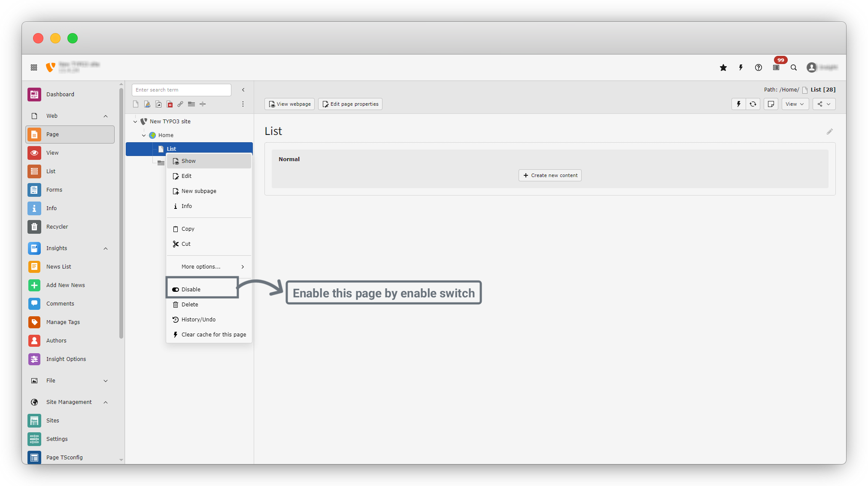The height and width of the screenshot is (486, 868).
Task: Click the search magnifier icon in top bar
Action: coord(794,67)
